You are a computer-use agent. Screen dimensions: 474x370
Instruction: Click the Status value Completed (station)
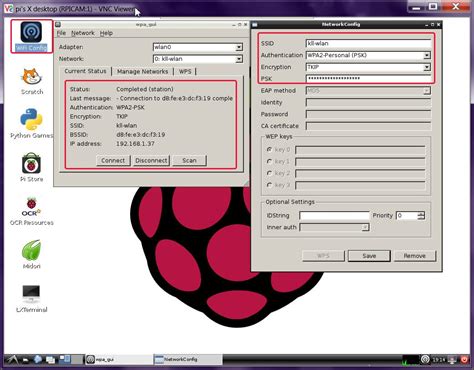tap(145, 89)
